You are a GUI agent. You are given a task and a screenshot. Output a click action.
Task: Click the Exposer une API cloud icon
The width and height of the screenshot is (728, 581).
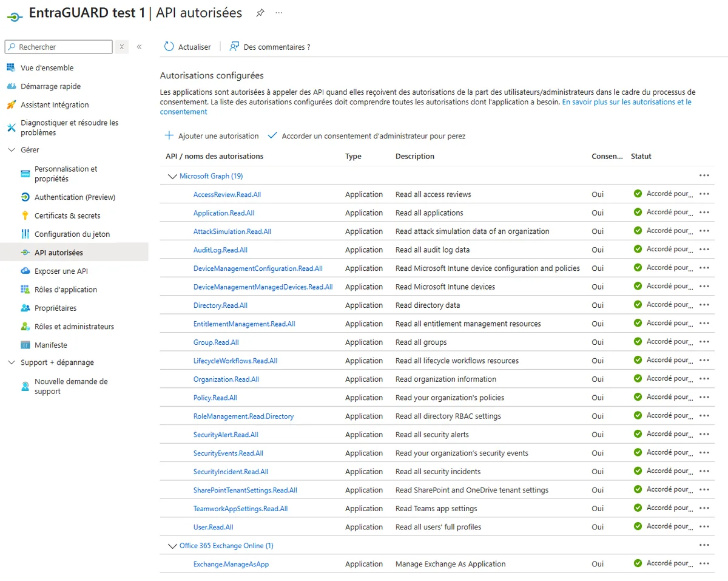click(25, 271)
